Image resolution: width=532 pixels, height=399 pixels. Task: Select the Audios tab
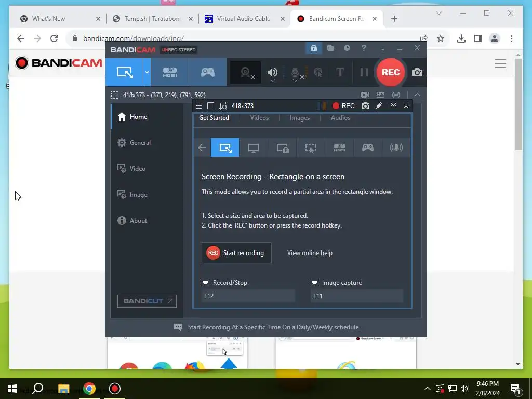click(340, 118)
